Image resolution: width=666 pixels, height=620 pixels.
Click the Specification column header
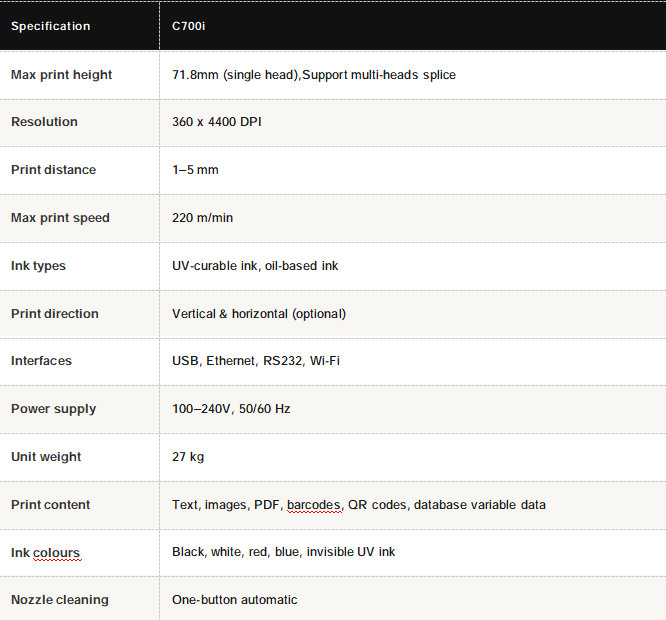pos(50,26)
